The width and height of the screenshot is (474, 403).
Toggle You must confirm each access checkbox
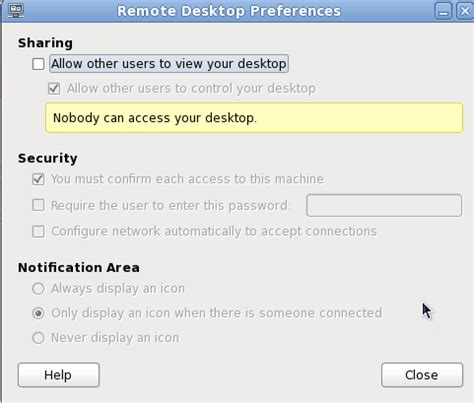coord(38,179)
